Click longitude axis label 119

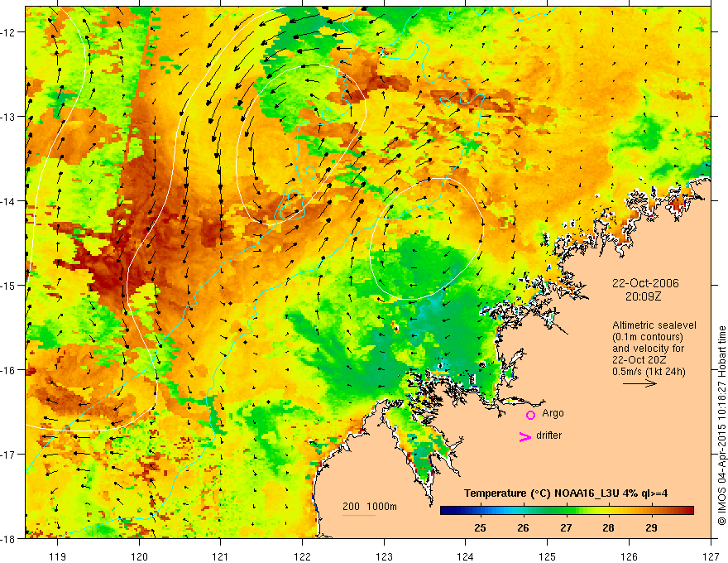click(58, 556)
